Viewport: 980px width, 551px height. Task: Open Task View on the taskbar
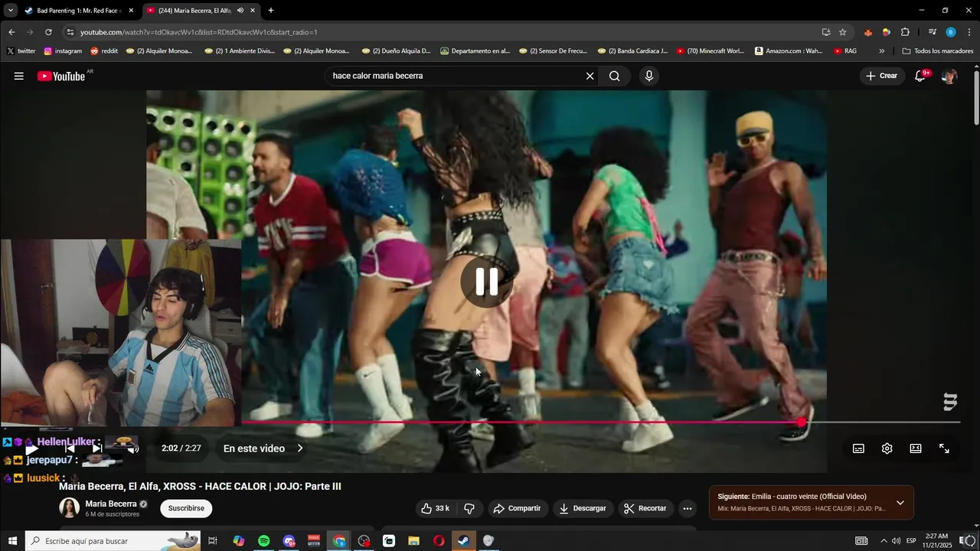click(213, 541)
